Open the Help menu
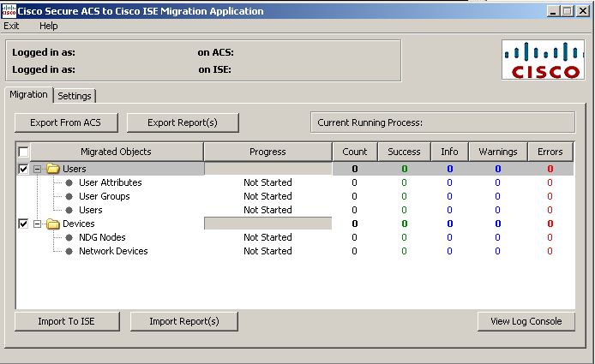Viewport: 595px width, 364px height. 49,26
